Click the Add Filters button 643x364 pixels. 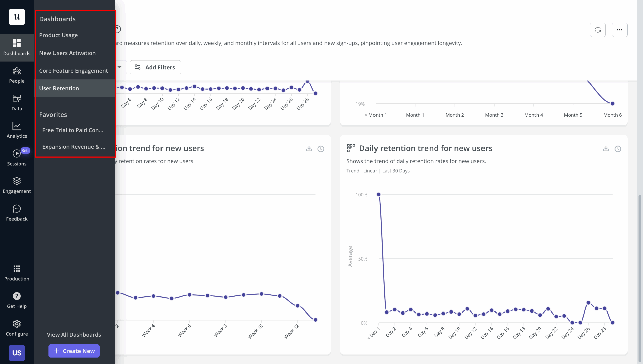point(155,67)
